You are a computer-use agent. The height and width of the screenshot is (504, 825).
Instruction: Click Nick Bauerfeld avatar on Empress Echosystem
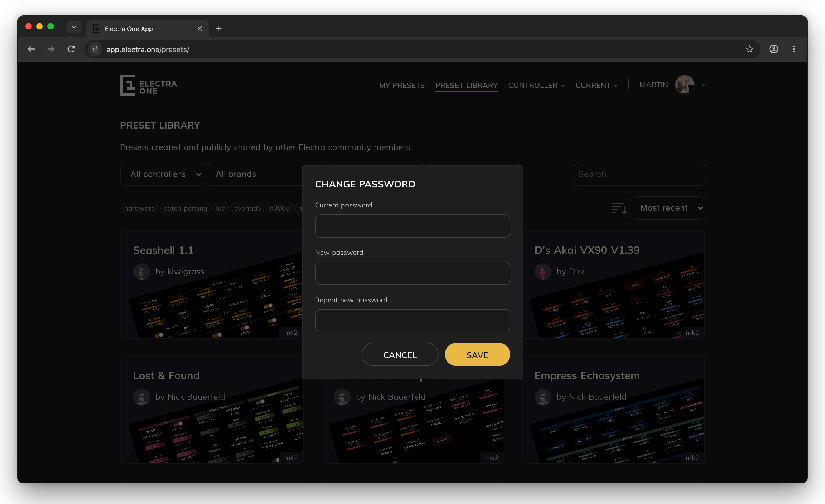click(543, 397)
